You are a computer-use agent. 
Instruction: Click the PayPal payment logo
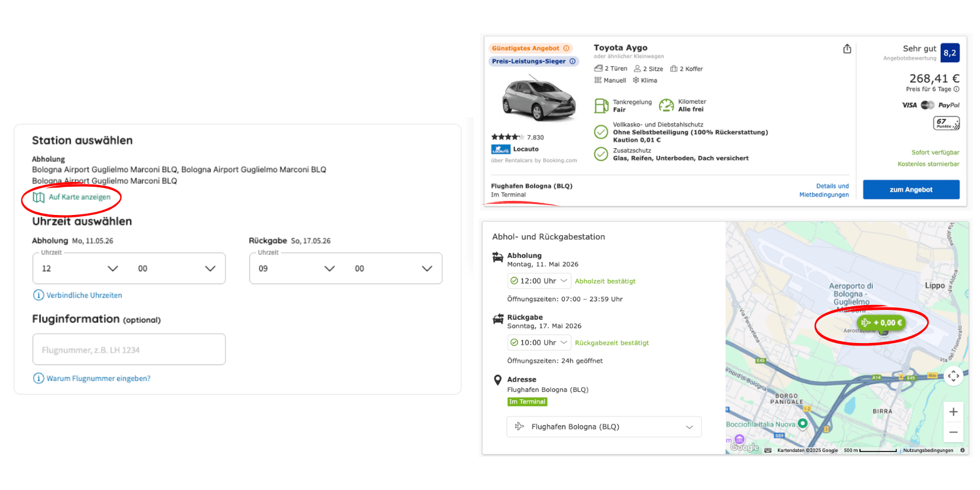pyautogui.click(x=949, y=105)
